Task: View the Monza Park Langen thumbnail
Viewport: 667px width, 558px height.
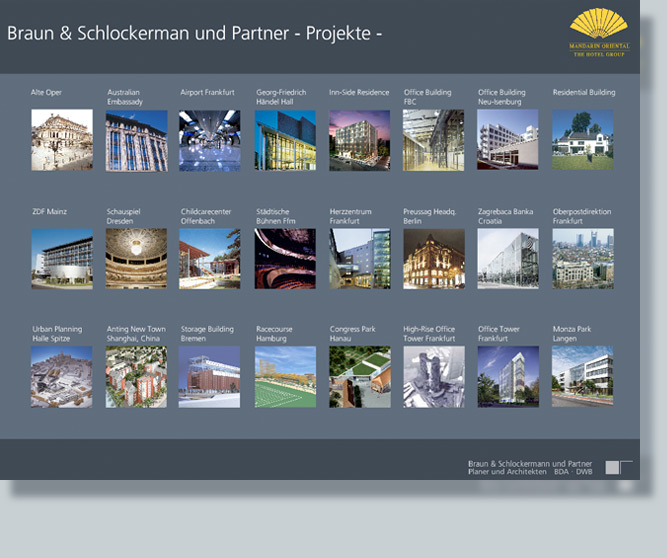Action: point(583,376)
